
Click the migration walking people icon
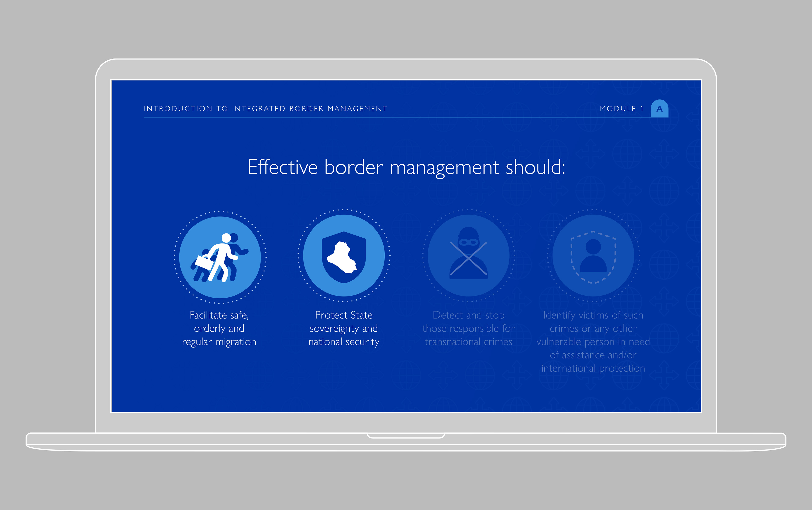[220, 257]
